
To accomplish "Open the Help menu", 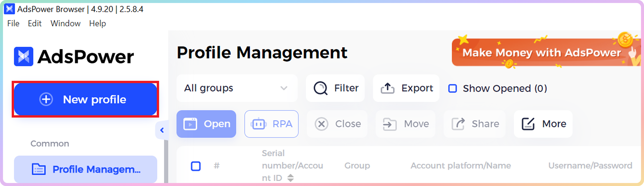I will click(x=97, y=24).
